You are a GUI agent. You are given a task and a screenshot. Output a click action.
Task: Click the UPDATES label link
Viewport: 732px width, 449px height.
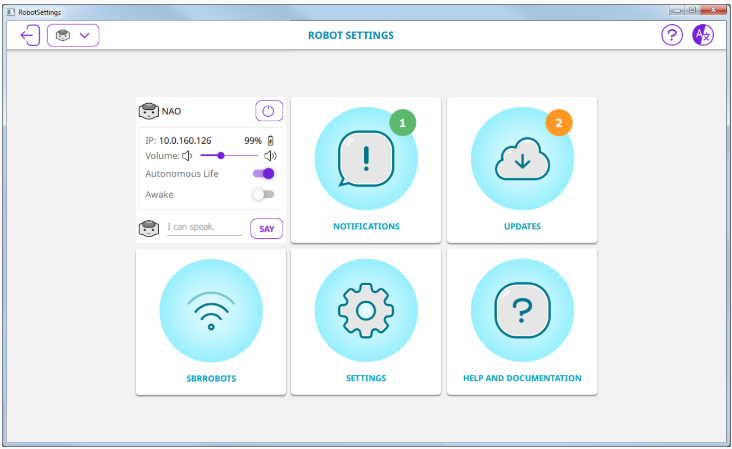pos(522,227)
